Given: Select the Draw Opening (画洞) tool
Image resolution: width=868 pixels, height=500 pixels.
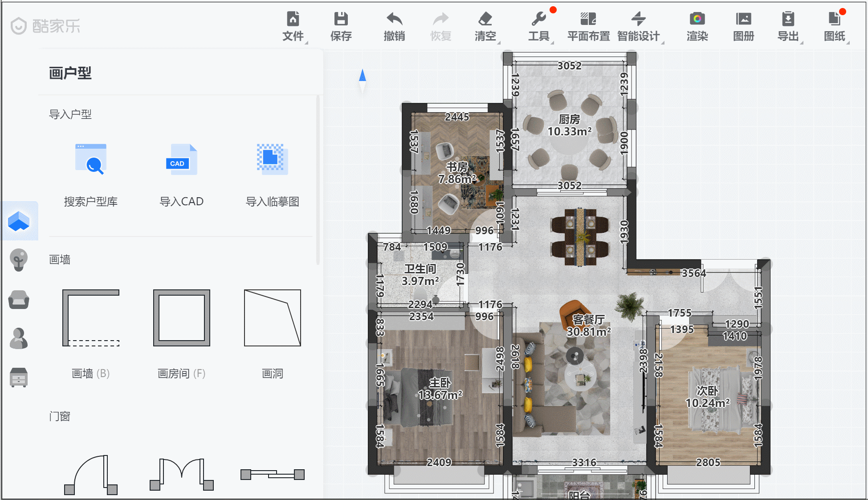Looking at the screenshot, I should (273, 318).
